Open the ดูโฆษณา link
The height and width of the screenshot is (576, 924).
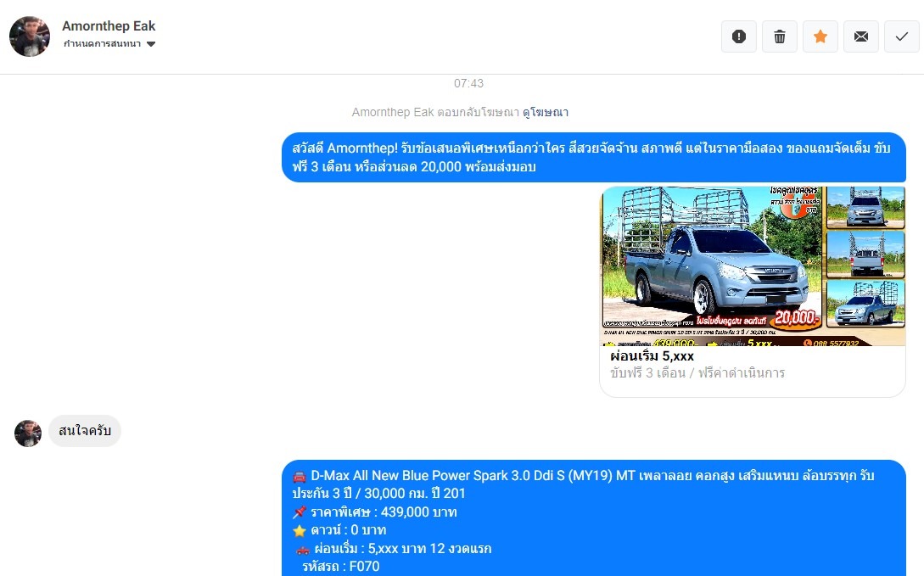[545, 112]
